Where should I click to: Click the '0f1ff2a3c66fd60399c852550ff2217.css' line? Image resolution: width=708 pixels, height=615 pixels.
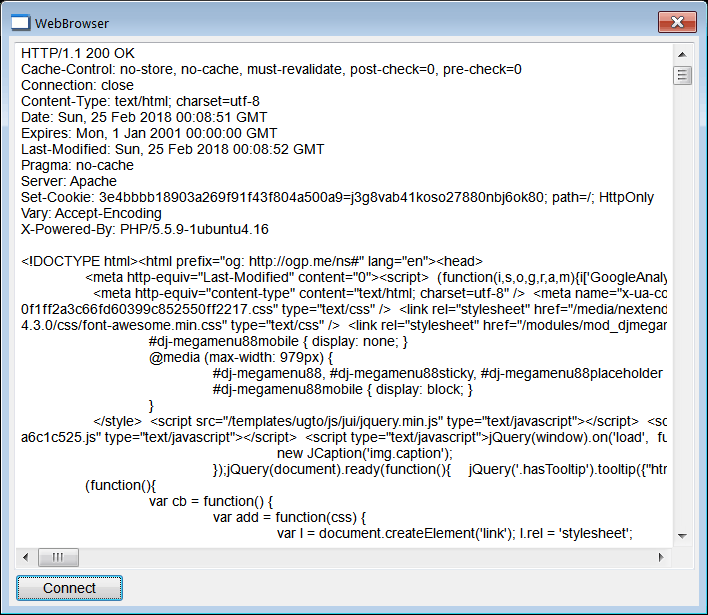(x=344, y=309)
